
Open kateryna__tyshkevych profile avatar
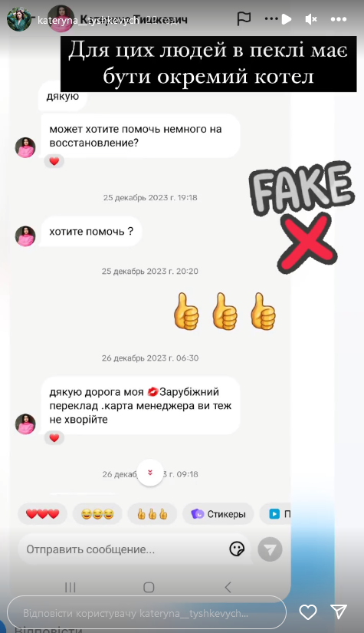pos(19,19)
